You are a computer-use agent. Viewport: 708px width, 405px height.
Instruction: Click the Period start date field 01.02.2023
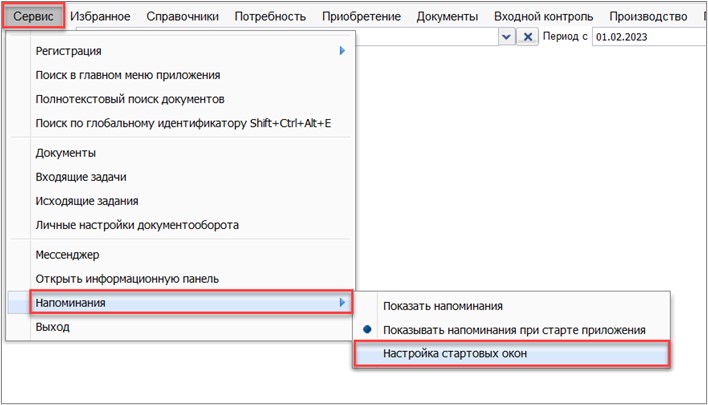(646, 36)
